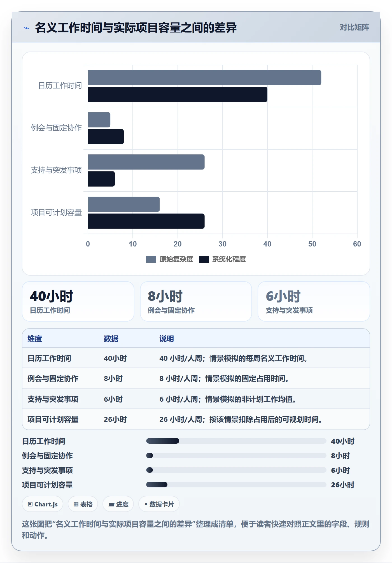Click the 40小时 progress value label
The width and height of the screenshot is (392, 563).
click(343, 441)
